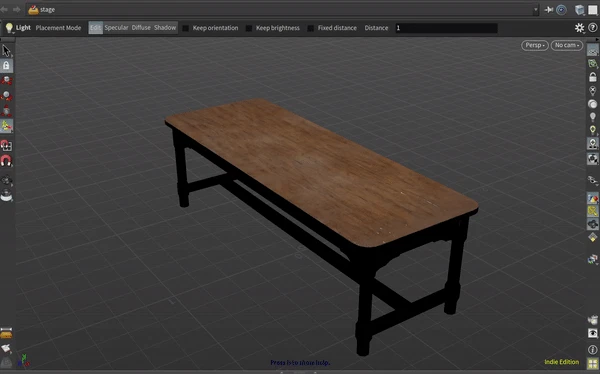This screenshot has height=374, width=600.
Task: Activate the red magnet snapping tool
Action: pyautogui.click(x=6, y=161)
